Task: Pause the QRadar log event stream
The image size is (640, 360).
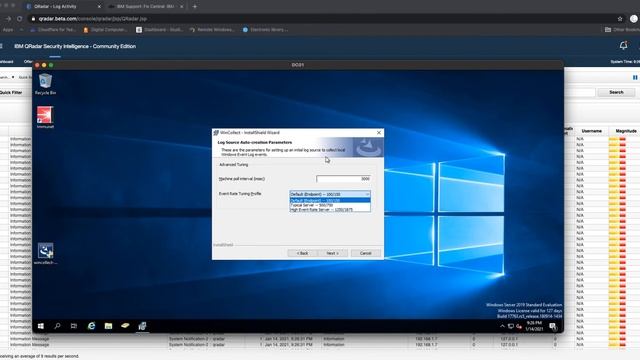Action: coord(635,77)
